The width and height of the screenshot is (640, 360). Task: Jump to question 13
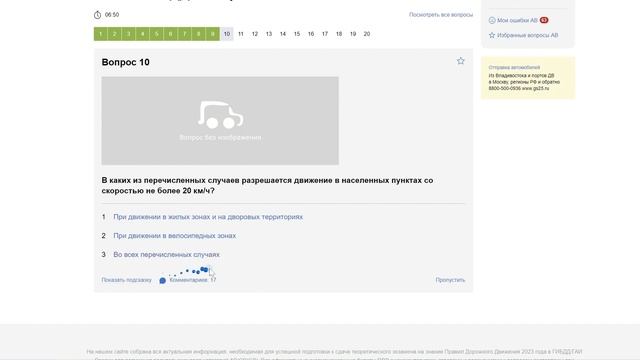click(269, 34)
